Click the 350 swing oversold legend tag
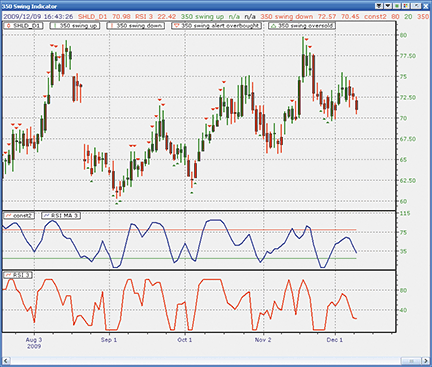 click(302, 26)
